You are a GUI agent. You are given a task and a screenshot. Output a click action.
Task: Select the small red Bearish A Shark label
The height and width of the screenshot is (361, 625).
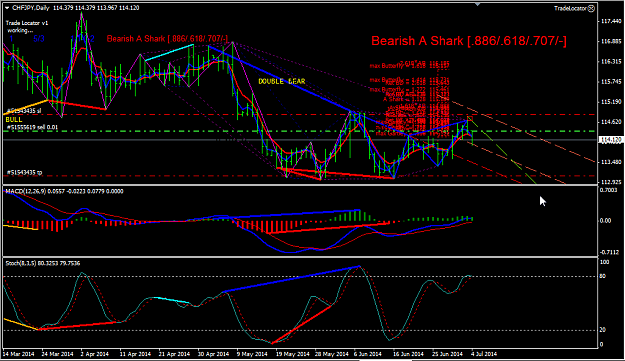click(167, 39)
